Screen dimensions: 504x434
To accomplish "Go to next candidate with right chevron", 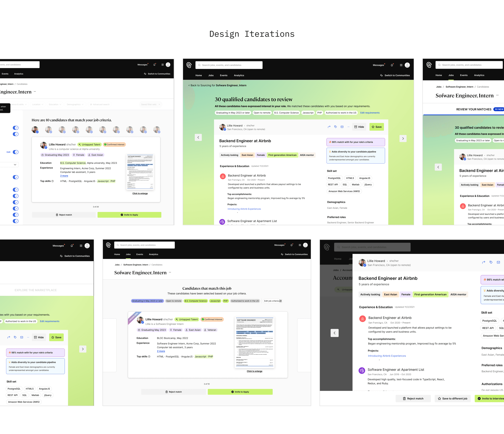I will [x=403, y=138].
